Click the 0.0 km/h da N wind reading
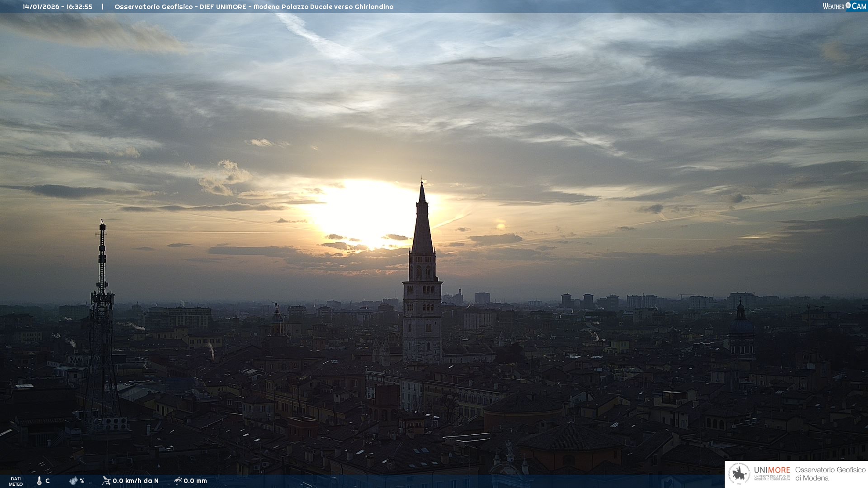 (x=136, y=481)
